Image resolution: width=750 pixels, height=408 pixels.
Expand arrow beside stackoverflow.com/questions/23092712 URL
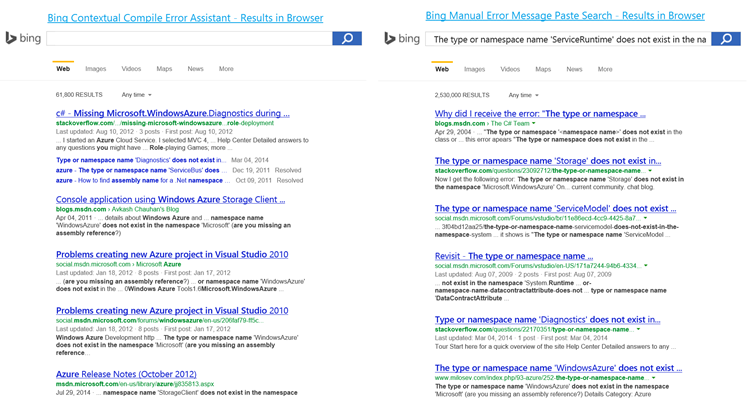(x=650, y=171)
